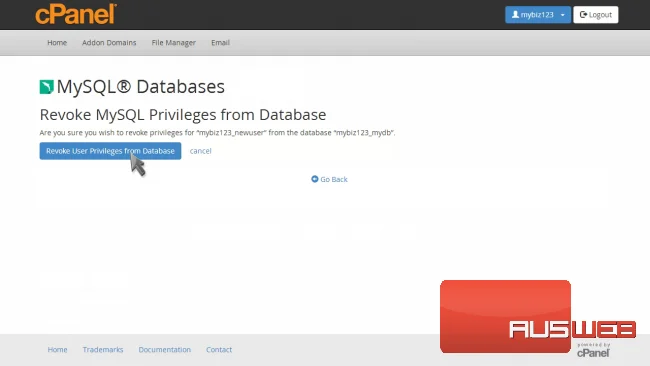Screen dimensions: 650x366
Task: Expand the mybiz123 account dropdown arrow
Action: (563, 15)
